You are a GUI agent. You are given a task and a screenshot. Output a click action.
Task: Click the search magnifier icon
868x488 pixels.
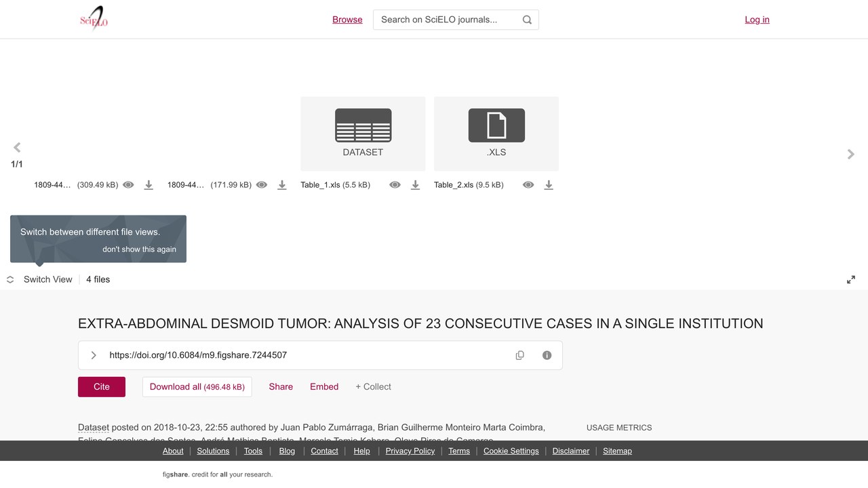point(527,20)
